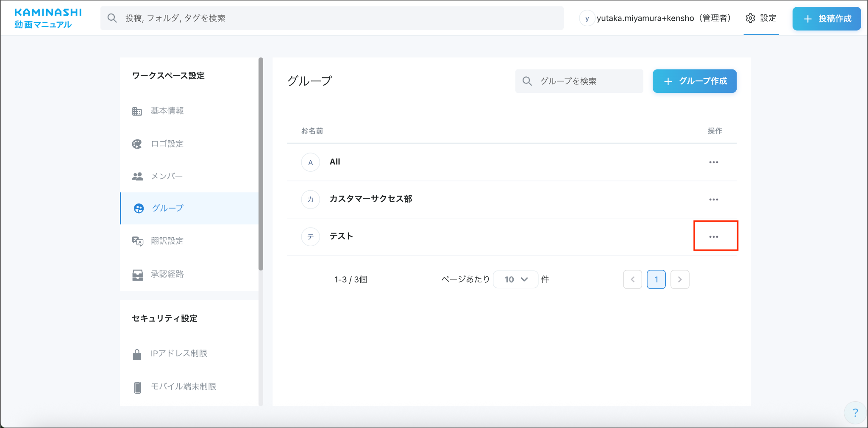Open ロゴ設定 menu item

click(189, 144)
